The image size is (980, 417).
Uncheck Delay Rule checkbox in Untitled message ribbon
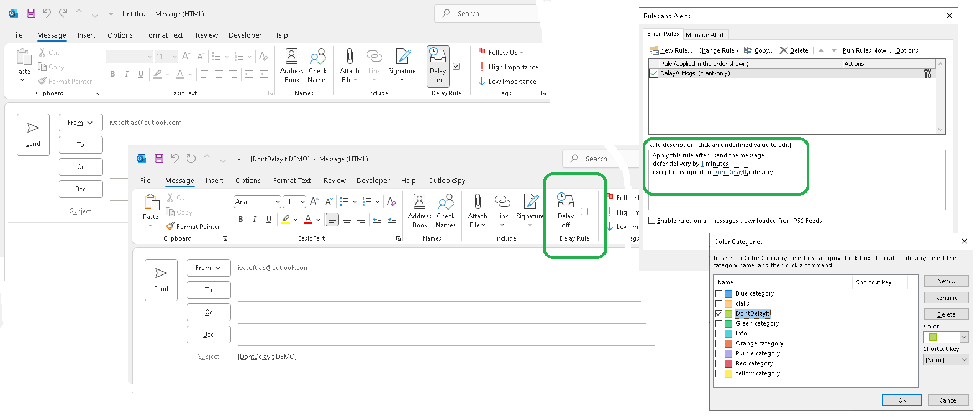[x=456, y=67]
